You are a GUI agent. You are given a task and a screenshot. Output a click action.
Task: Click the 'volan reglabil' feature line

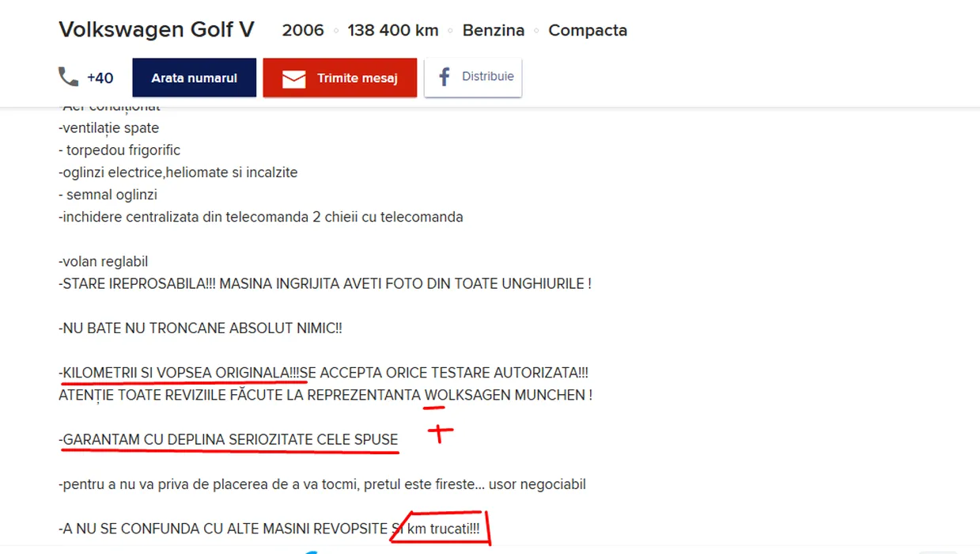[x=104, y=262]
